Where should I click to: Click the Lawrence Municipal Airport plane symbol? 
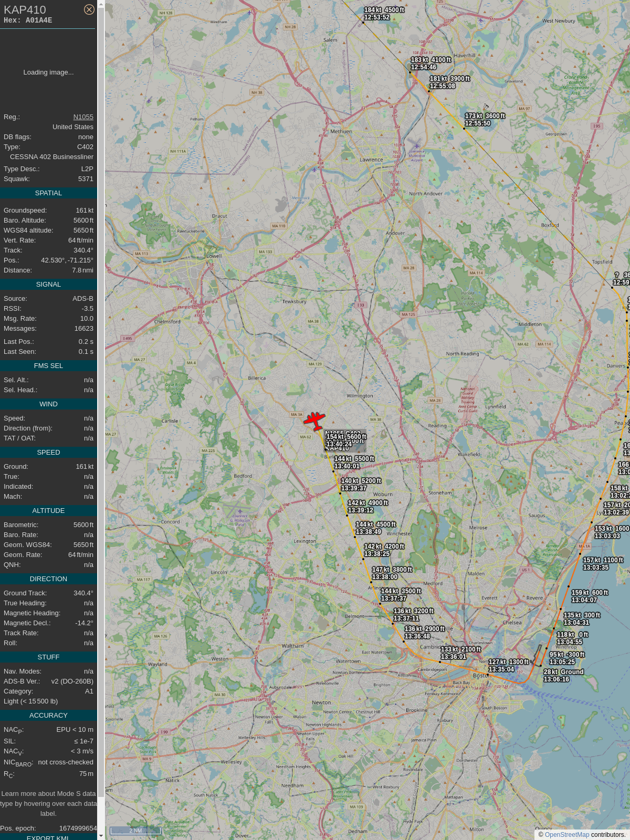tap(417, 146)
